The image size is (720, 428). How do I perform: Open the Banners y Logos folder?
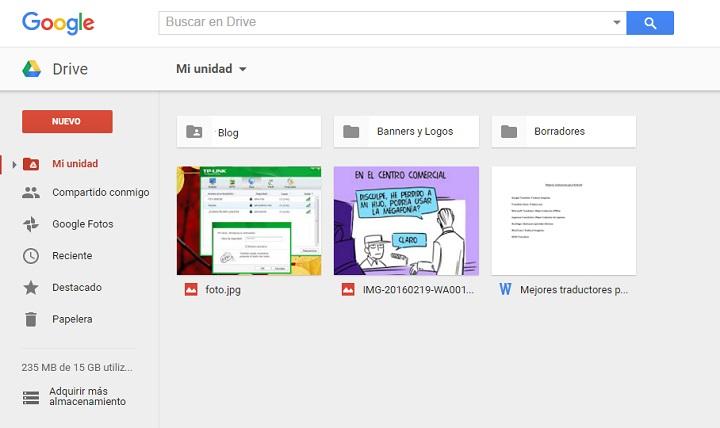click(x=406, y=131)
